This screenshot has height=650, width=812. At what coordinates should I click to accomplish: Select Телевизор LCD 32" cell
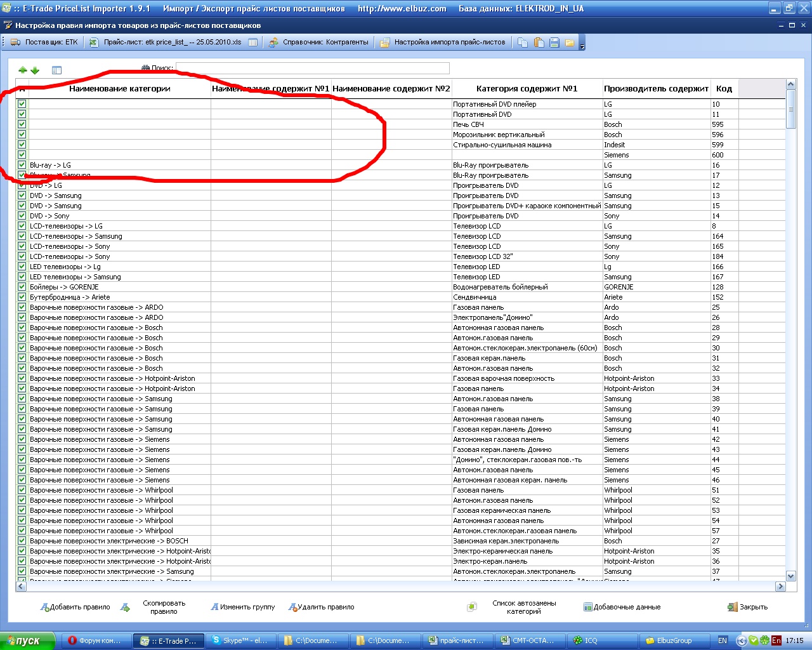click(527, 256)
